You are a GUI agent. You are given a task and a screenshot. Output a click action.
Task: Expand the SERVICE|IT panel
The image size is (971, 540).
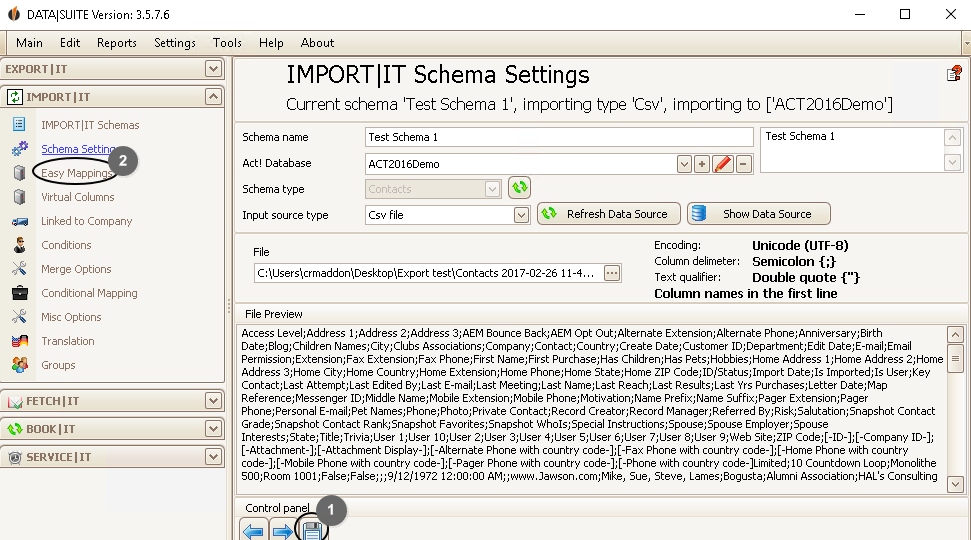coord(213,457)
